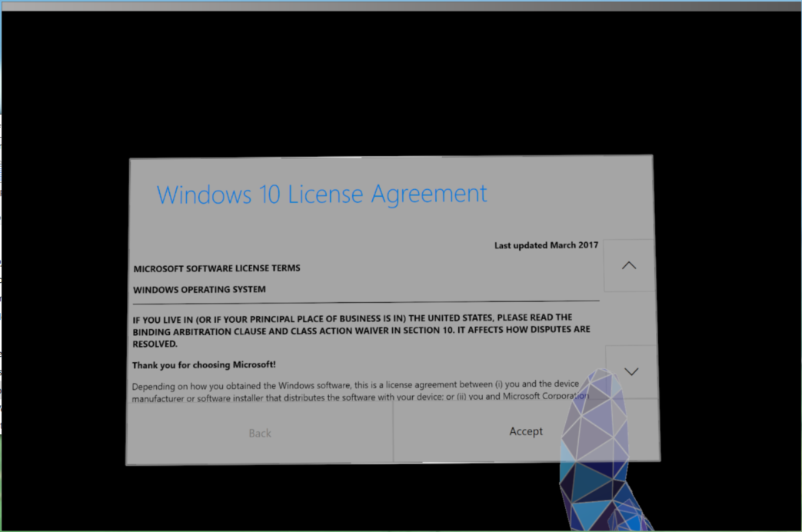Click the 'Last updated March 2017' text

pos(546,245)
